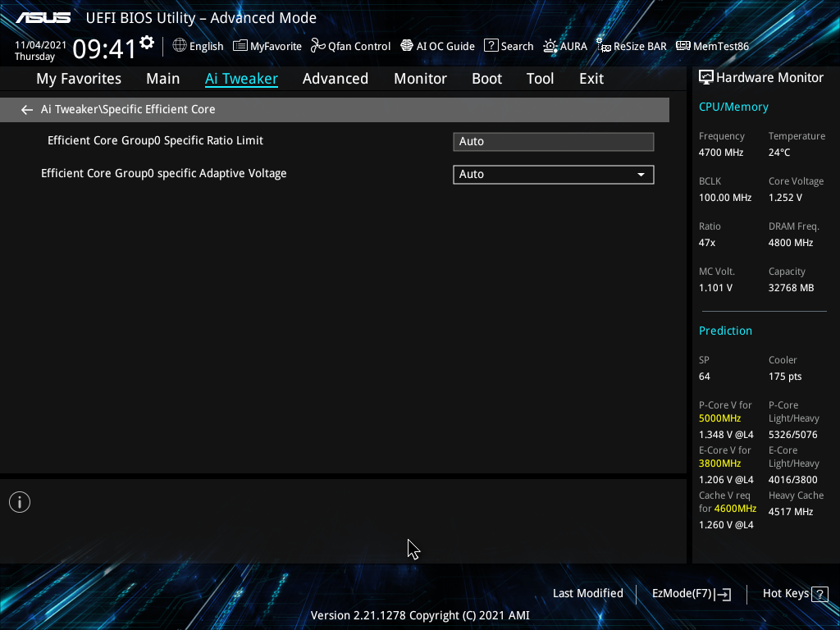The width and height of the screenshot is (840, 630).
Task: Click the English language label
Action: 206,47
